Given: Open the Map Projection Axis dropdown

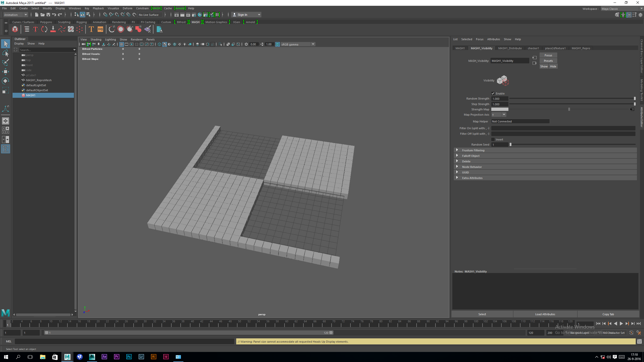Looking at the screenshot, I should point(504,115).
